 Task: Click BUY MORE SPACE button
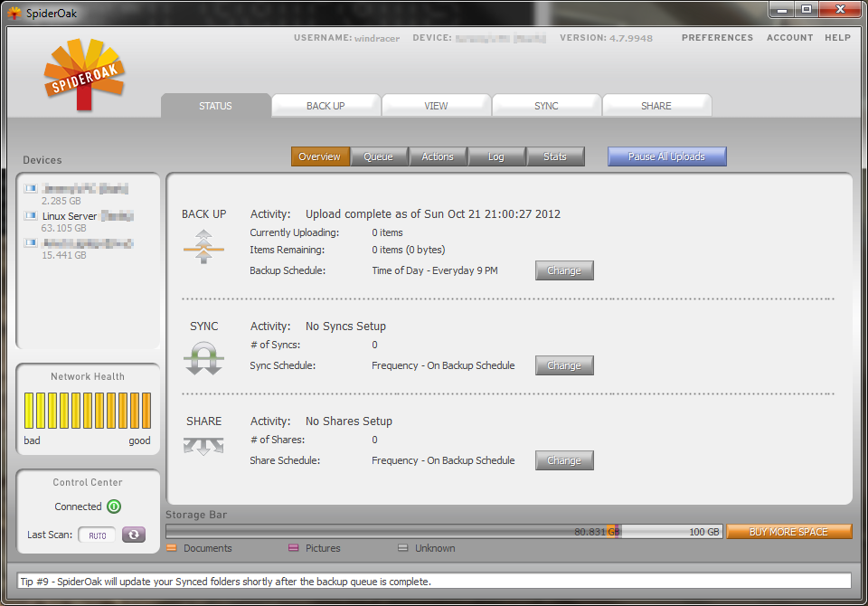tap(788, 532)
